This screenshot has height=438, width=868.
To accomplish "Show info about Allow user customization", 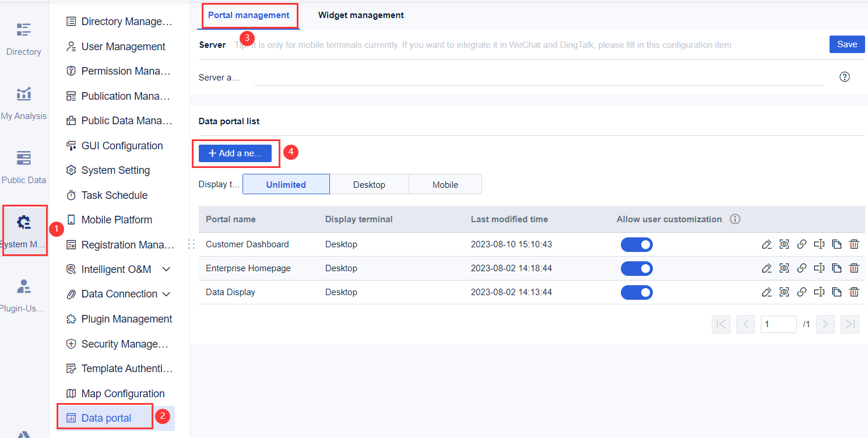I will click(735, 219).
